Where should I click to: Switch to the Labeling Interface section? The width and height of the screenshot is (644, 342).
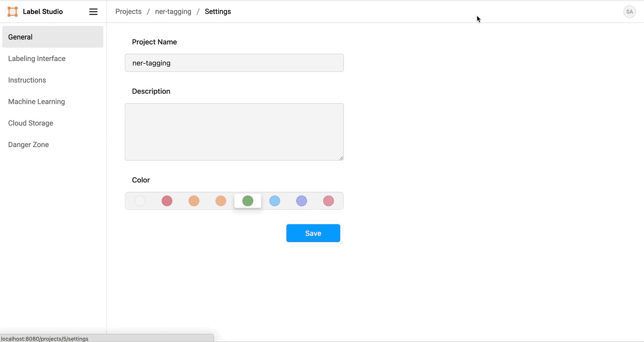[37, 58]
